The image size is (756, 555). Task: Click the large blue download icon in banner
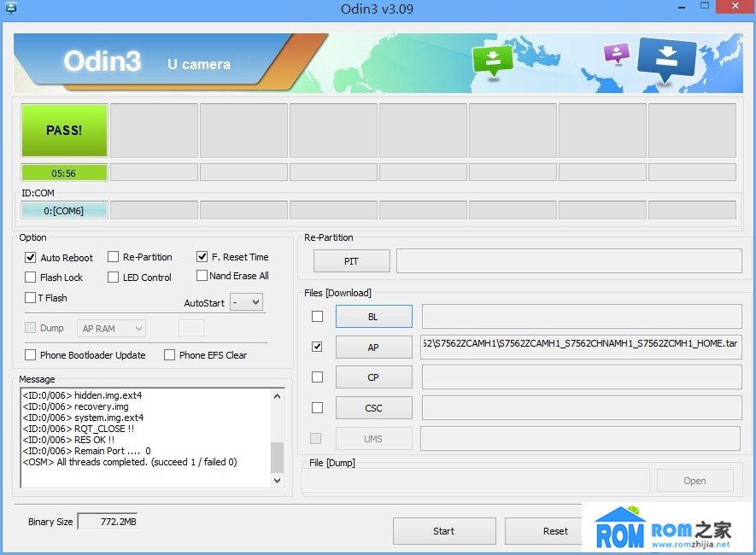point(666,58)
